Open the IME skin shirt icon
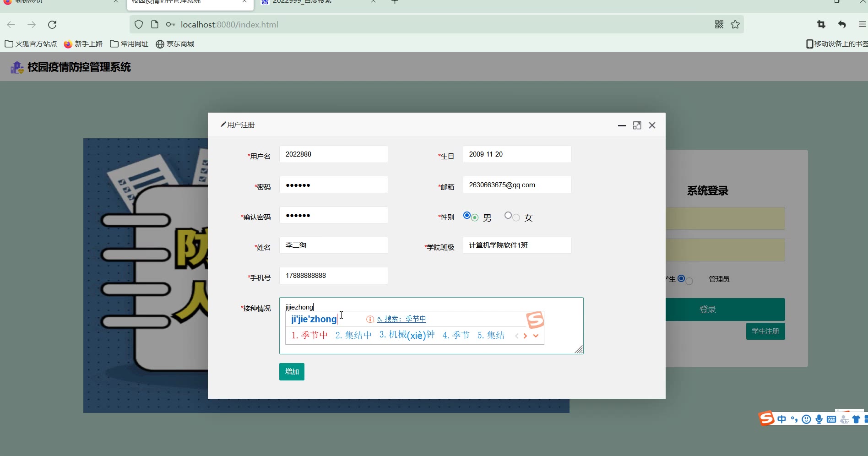This screenshot has height=456, width=868. point(856,419)
